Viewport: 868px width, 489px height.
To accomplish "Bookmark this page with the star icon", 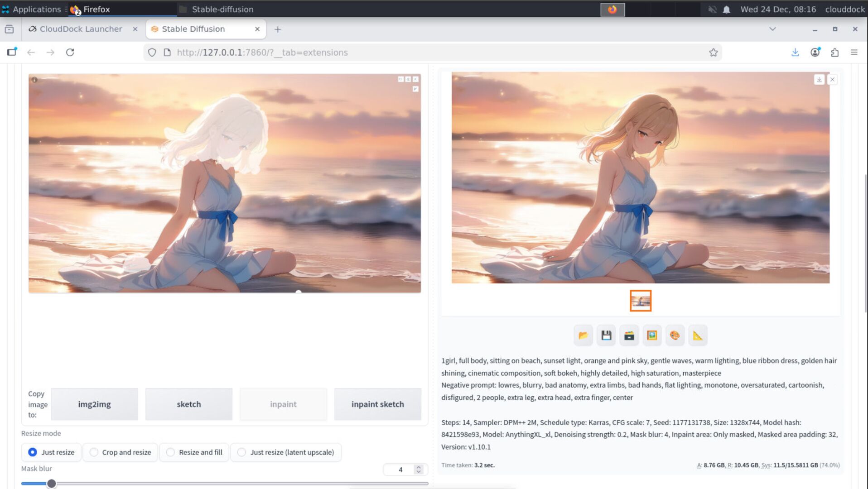I will pos(714,53).
